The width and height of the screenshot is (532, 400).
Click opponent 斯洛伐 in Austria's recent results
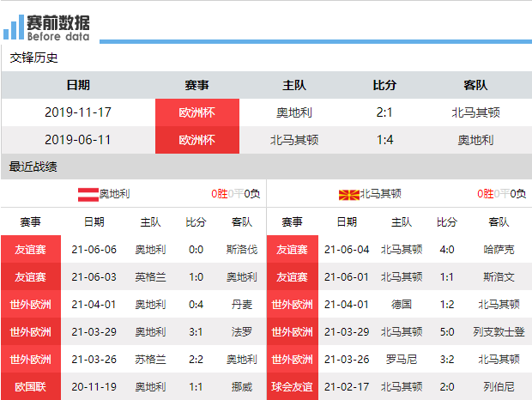(x=241, y=250)
